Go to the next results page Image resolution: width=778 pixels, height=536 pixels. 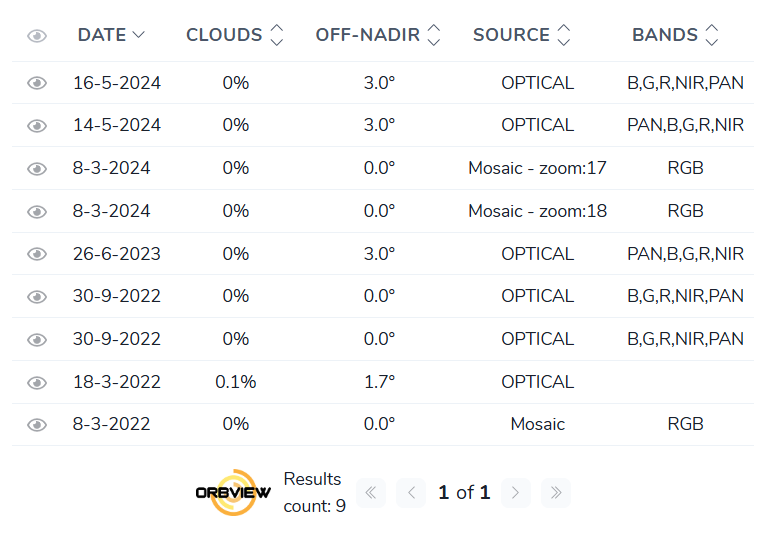[x=516, y=493]
